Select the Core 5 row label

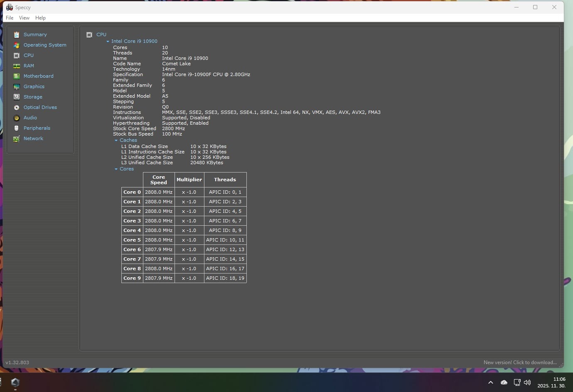coord(132,240)
